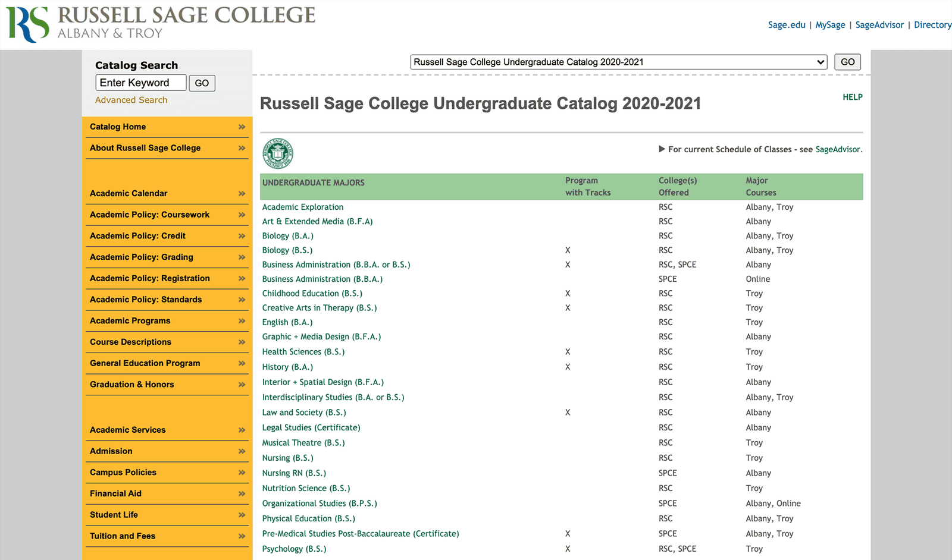
Task: Open Nursing (B.S.) major link
Action: click(x=287, y=458)
